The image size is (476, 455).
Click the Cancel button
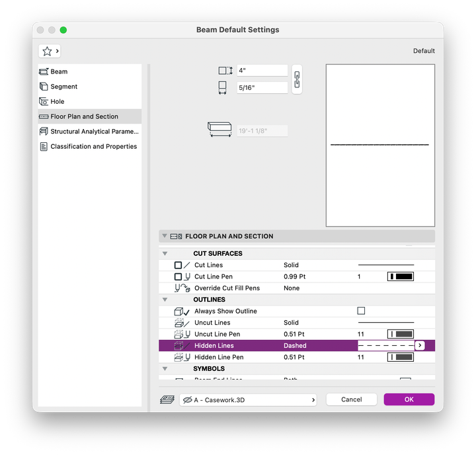point(352,399)
